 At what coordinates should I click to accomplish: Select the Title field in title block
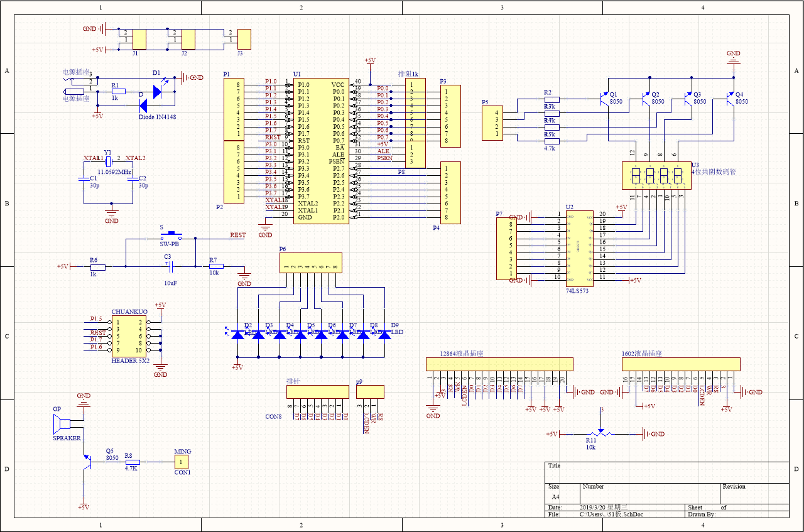tap(554, 466)
